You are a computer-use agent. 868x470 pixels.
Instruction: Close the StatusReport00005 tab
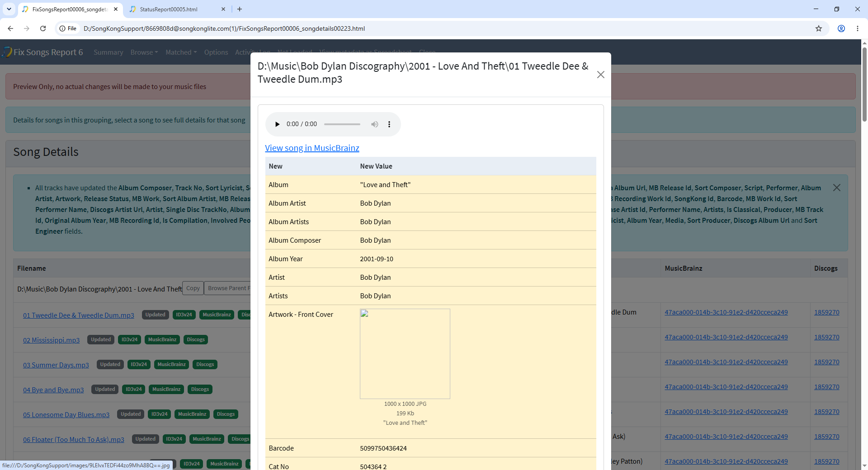tap(223, 9)
